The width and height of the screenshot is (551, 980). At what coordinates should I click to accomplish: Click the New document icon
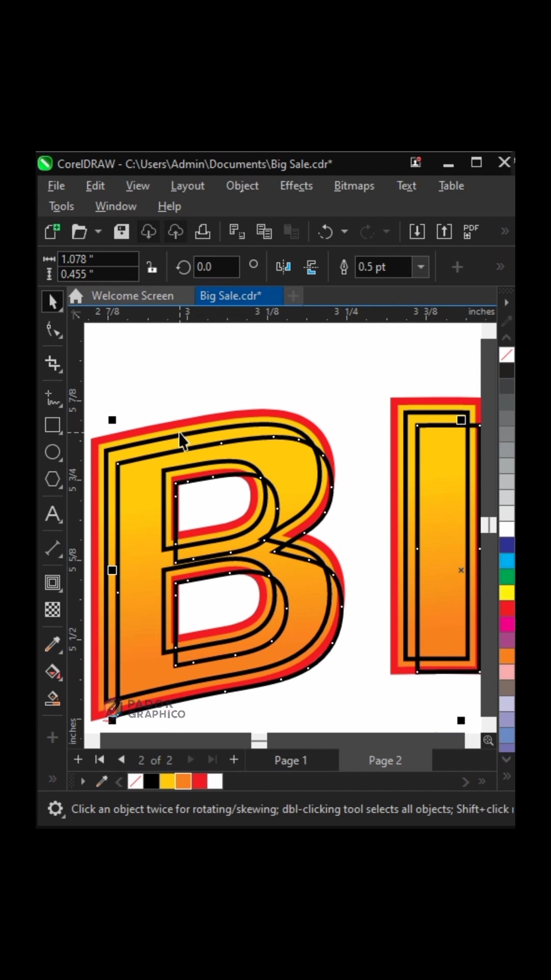click(x=52, y=232)
